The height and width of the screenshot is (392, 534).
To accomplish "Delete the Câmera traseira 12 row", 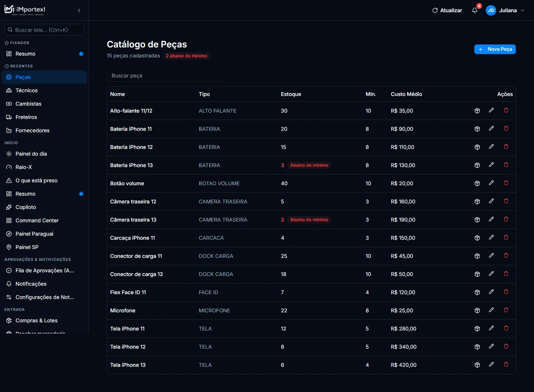I will 506,201.
